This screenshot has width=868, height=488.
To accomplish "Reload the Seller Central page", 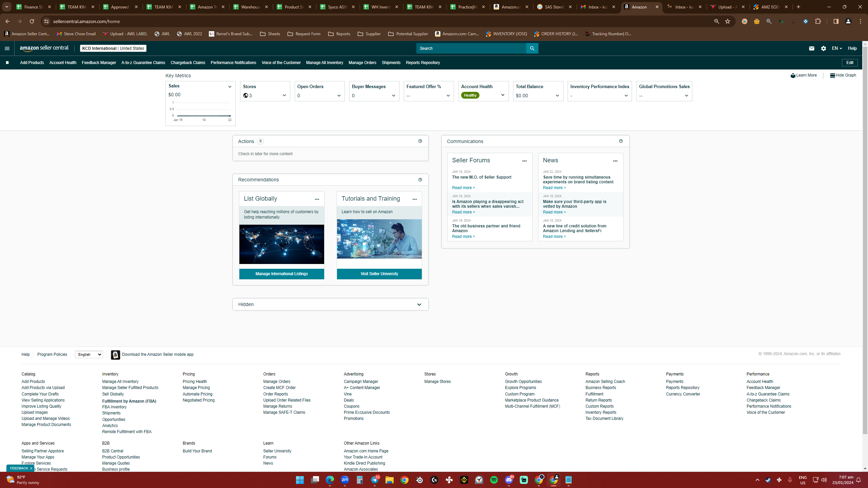I will 32,21.
